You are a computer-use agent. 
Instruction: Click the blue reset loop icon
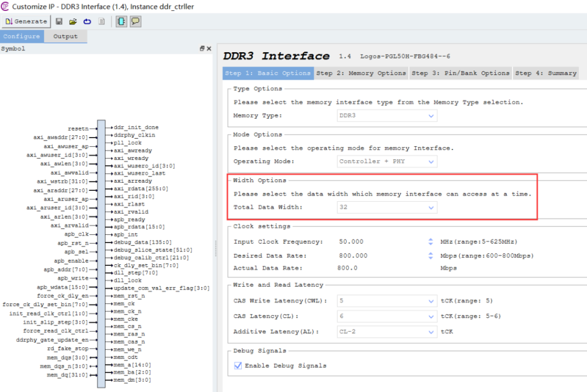point(87,22)
